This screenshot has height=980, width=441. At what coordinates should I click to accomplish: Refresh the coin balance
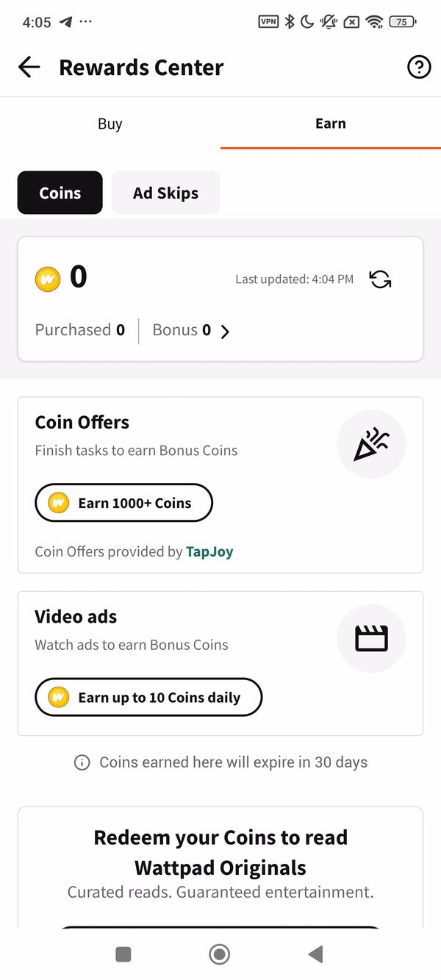[380, 279]
